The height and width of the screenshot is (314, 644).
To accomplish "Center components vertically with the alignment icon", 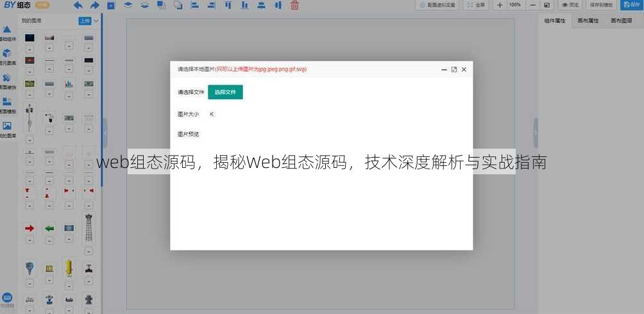I will click(261, 5).
